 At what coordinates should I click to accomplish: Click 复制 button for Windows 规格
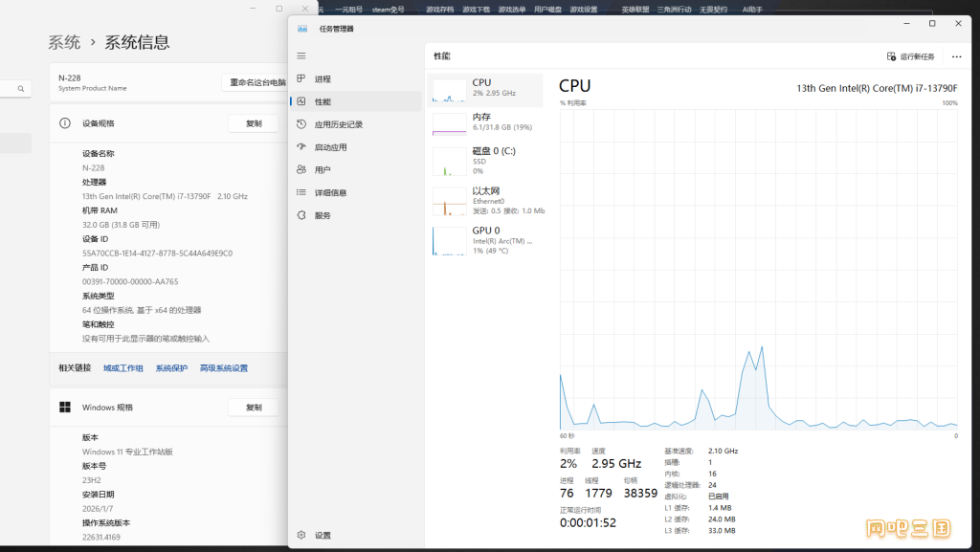(254, 408)
